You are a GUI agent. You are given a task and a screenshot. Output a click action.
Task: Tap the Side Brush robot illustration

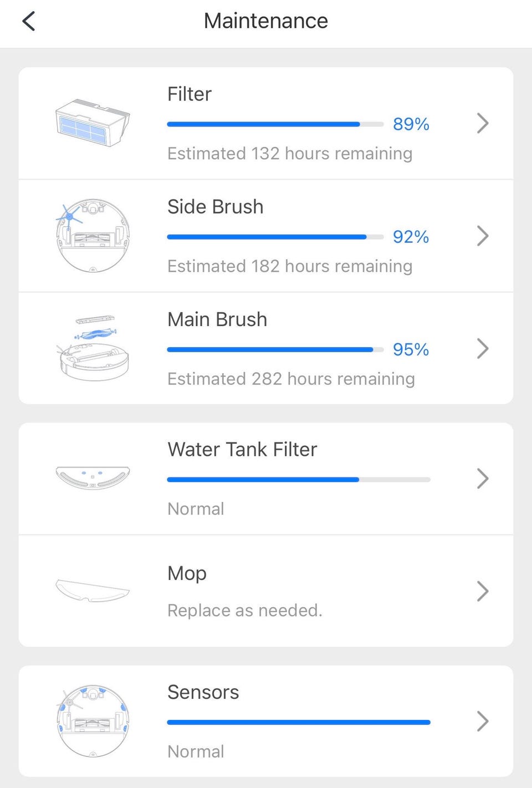click(93, 236)
